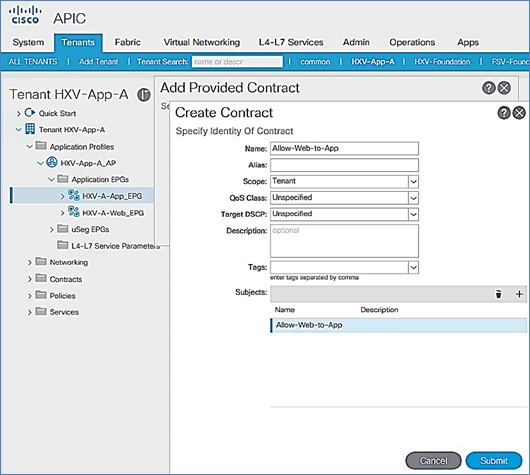Viewport: 530px width, 475px height.
Task: Expand the uSeg EPGs node
Action: pos(51,230)
